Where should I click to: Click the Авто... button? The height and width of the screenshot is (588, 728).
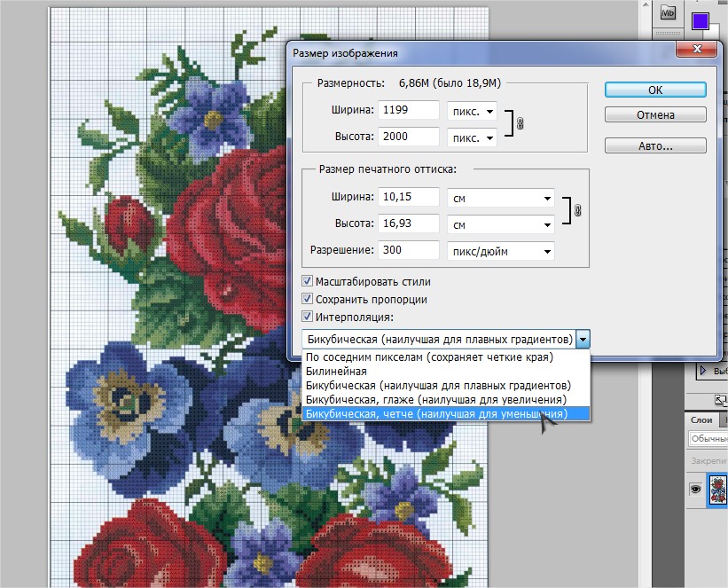point(655,145)
